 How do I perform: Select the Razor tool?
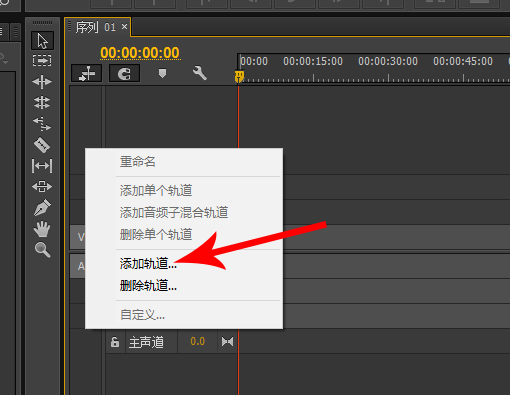(x=42, y=145)
